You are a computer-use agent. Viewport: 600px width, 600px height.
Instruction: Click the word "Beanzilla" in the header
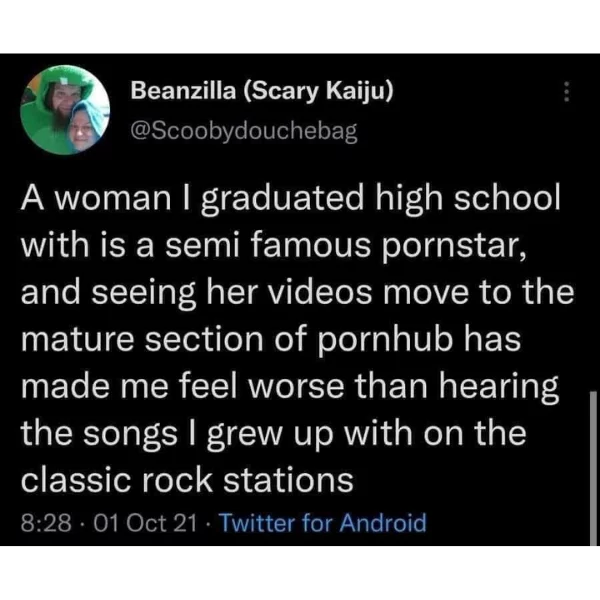[183, 91]
